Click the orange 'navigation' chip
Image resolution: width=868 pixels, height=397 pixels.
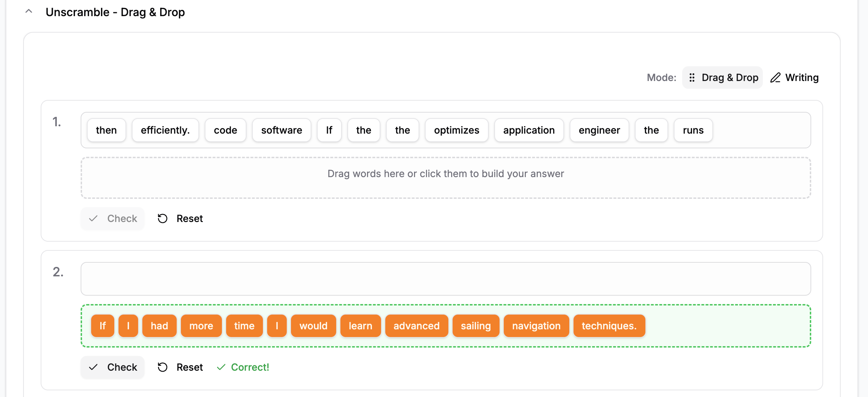(x=536, y=326)
